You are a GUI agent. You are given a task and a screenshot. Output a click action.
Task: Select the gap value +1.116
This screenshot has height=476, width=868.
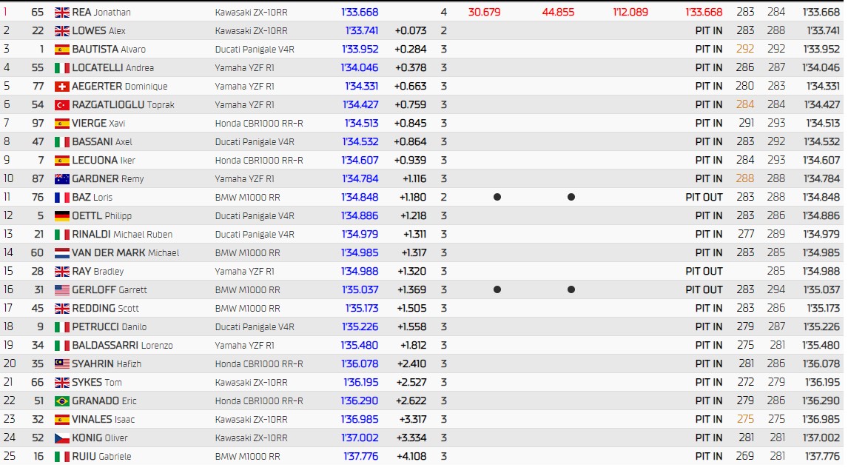413,178
